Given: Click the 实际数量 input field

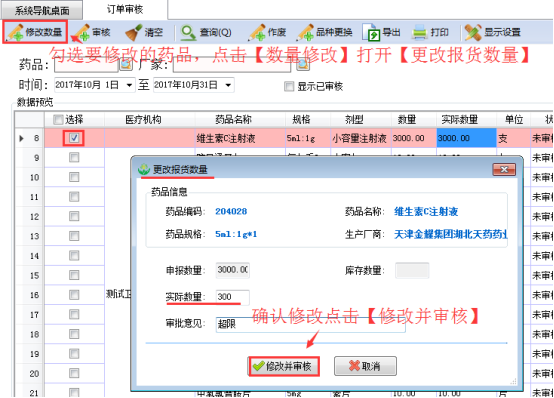Looking at the screenshot, I should click(x=232, y=297).
